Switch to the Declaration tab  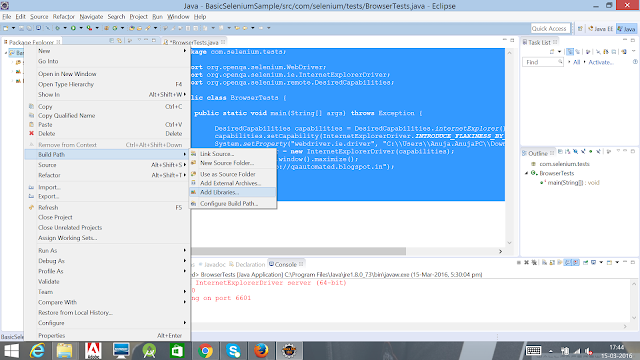[x=247, y=264]
